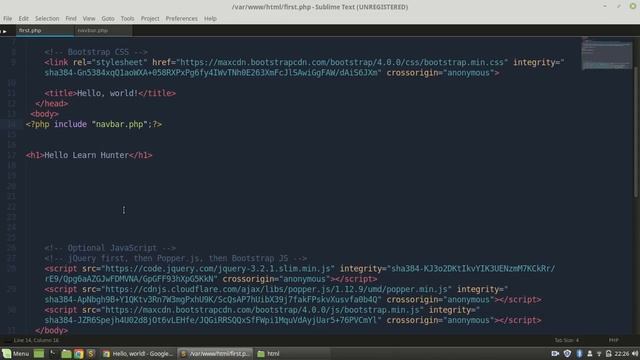
Task: Open the Preferences menu
Action: [x=181, y=18]
